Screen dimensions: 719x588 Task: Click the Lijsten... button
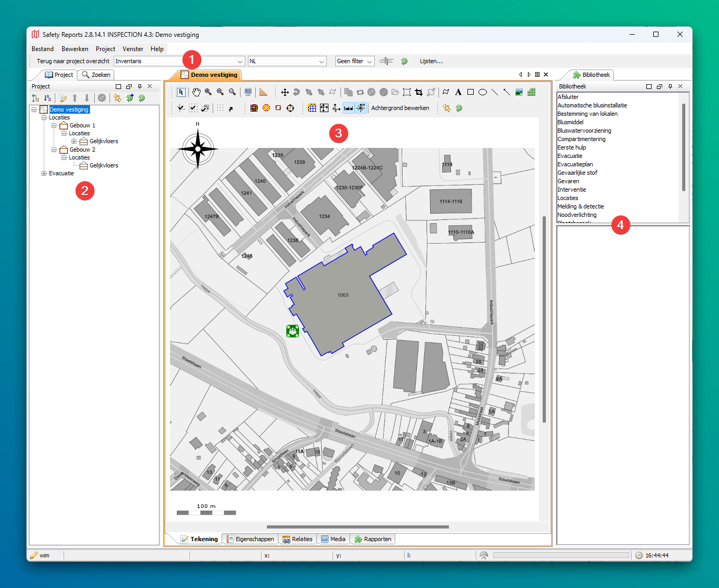click(x=431, y=62)
